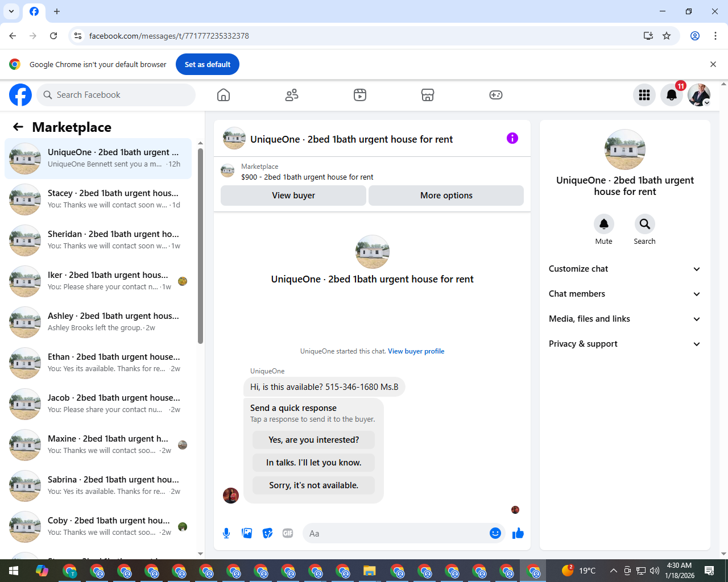The width and height of the screenshot is (728, 582).
Task: Open the account profile picture menu
Action: coord(699,95)
